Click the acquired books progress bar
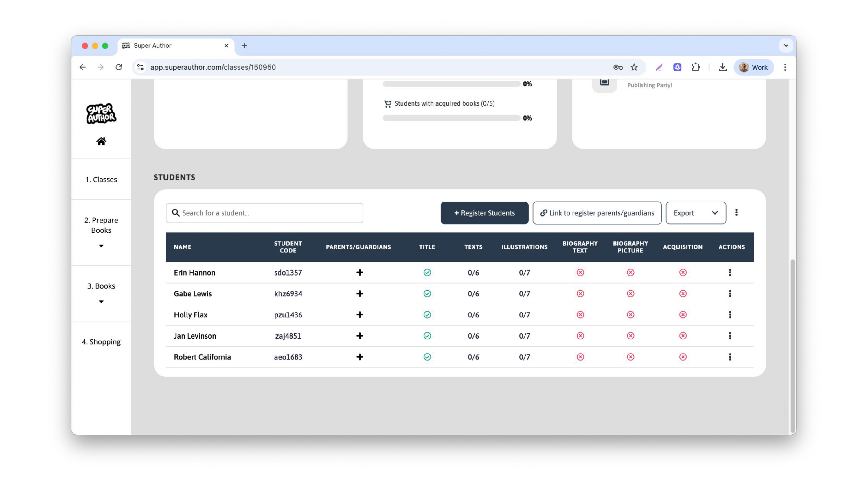The height and width of the screenshot is (488, 868). click(452, 118)
